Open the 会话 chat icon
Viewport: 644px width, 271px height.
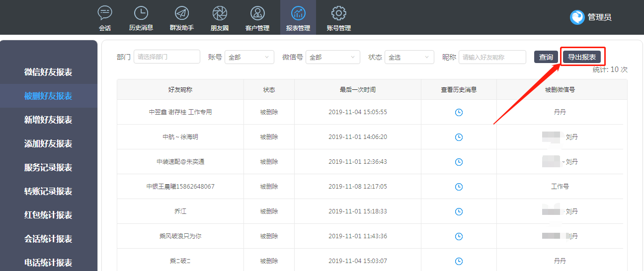(x=105, y=12)
